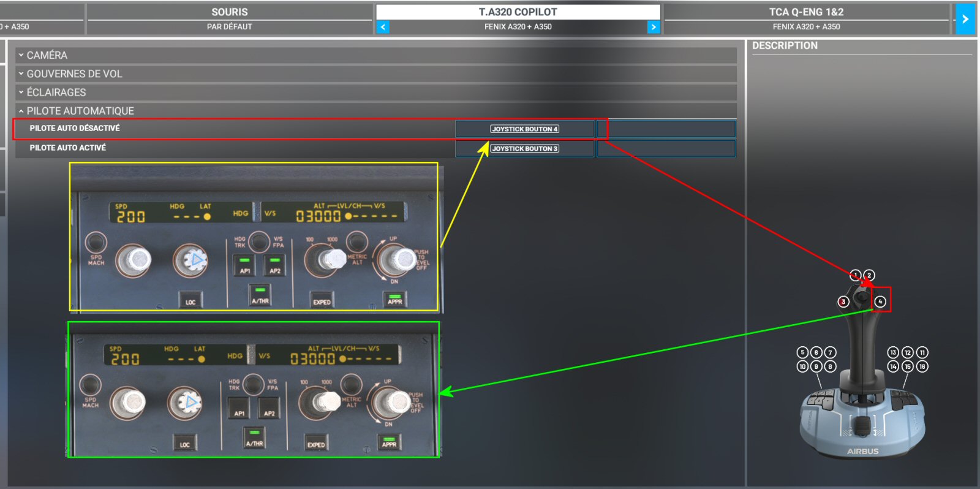Screen dimensions: 980x489
Task: Go to the previous T.A320 Copilot profile
Action: (x=383, y=27)
